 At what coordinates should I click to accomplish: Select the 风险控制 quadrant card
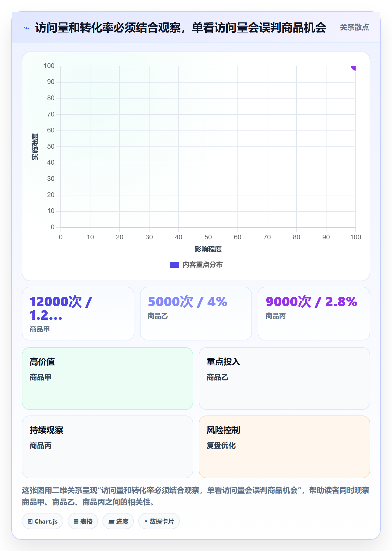click(x=284, y=447)
